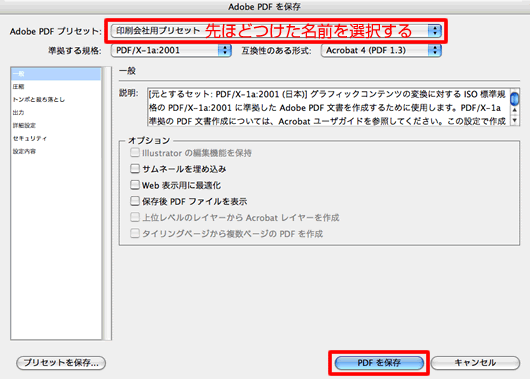Click the description box scroll down arrow
Viewport: 530px width, 379px height.
(514, 120)
